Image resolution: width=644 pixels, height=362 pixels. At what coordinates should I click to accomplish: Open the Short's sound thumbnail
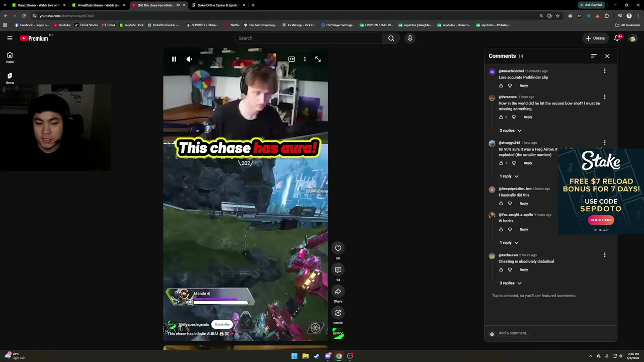point(338,333)
